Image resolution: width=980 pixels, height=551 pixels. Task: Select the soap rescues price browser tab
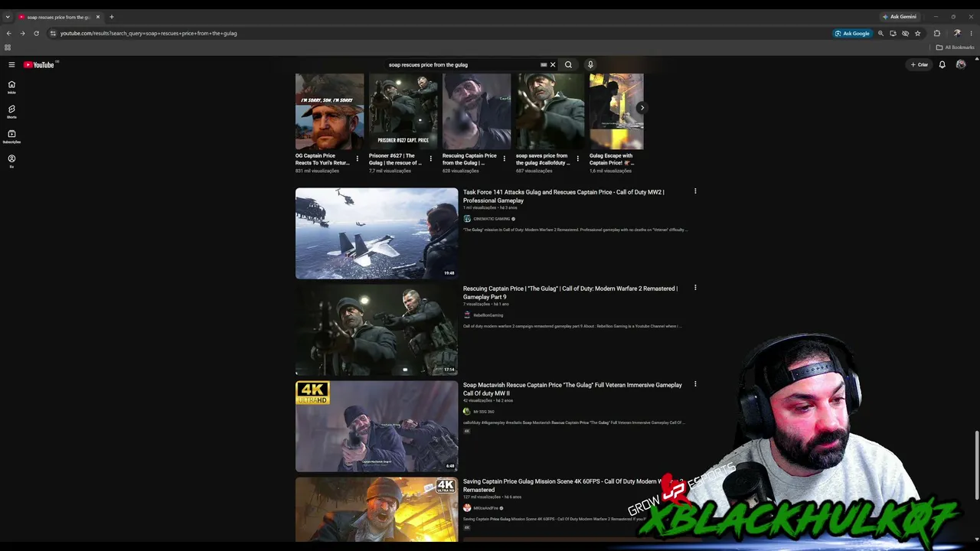click(60, 17)
